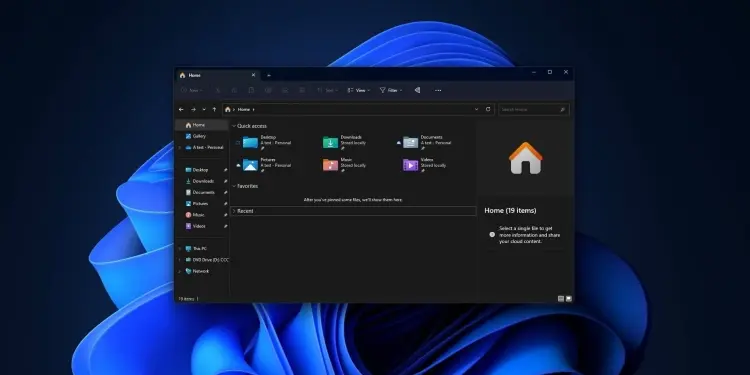Click the Search Home input field

pos(534,110)
